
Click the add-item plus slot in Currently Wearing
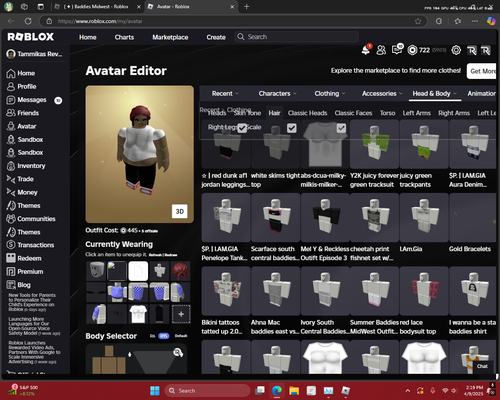181,314
